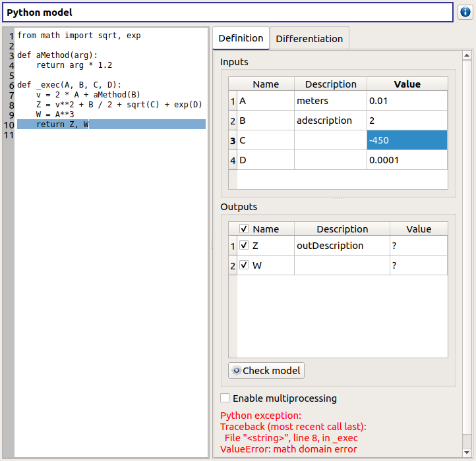Click the Check model button
This screenshot has height=461, width=476.
(x=266, y=370)
